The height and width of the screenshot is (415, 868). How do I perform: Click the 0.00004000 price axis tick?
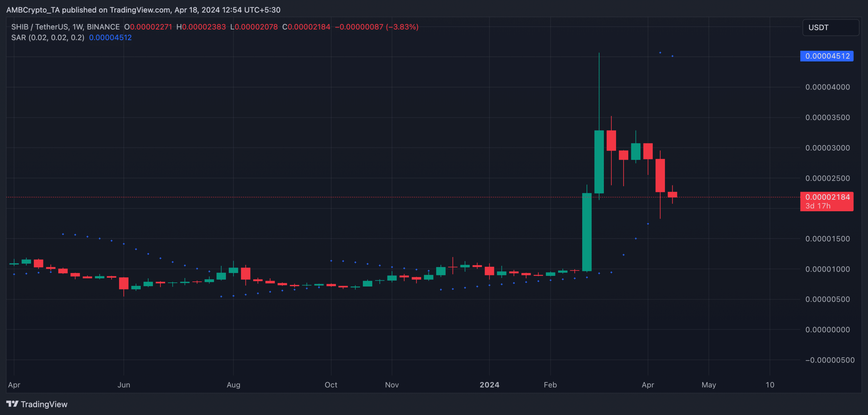pyautogui.click(x=828, y=87)
